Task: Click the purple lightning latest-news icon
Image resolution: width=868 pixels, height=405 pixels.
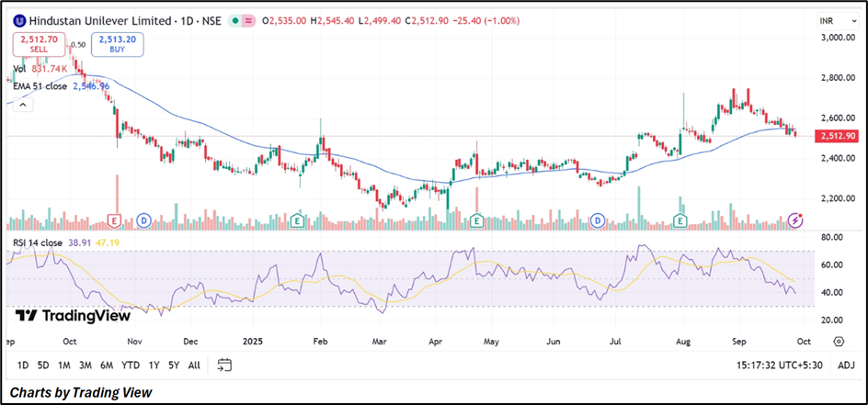Action: [795, 220]
